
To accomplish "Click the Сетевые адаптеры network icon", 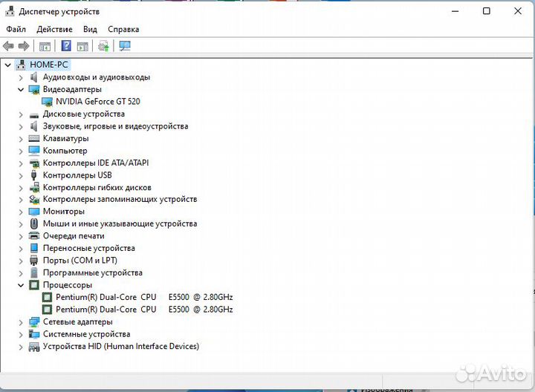I will (x=34, y=321).
